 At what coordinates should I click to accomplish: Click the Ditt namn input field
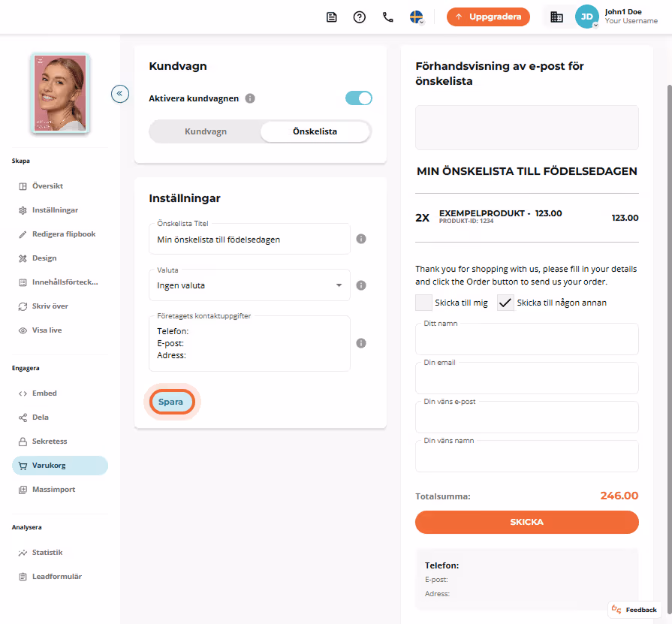click(x=527, y=339)
